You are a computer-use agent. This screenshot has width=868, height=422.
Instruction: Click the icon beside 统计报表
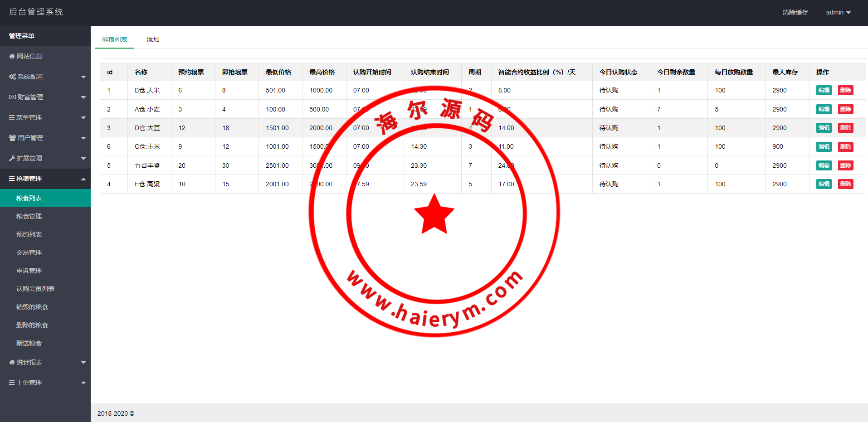click(x=12, y=362)
